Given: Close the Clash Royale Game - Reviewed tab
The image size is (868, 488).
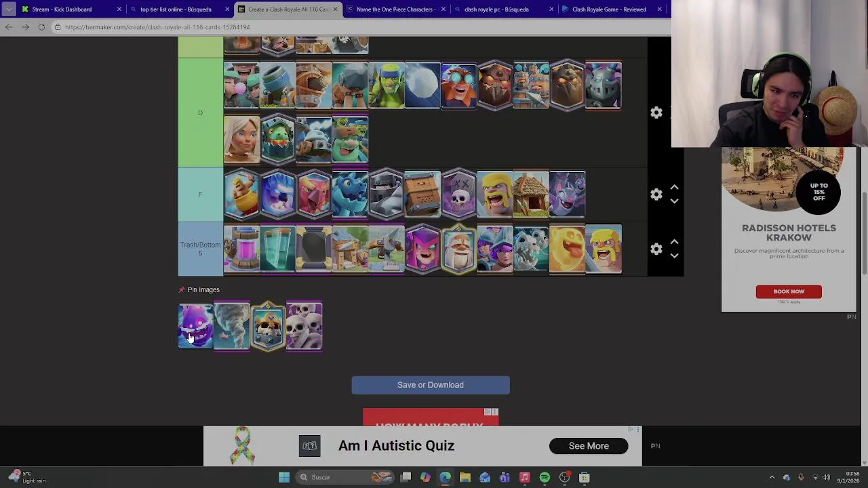Looking at the screenshot, I should [659, 9].
